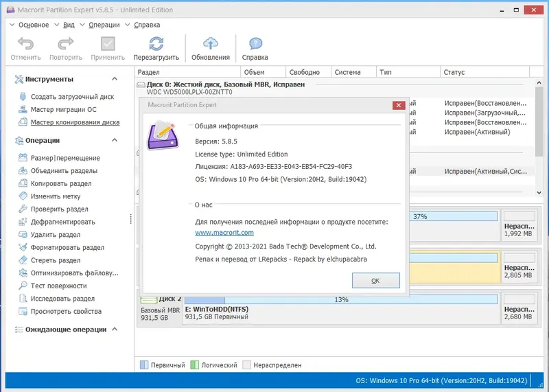Viewport: 549px width, 392px height.
Task: Open the Вид menu
Action: pyautogui.click(x=69, y=25)
